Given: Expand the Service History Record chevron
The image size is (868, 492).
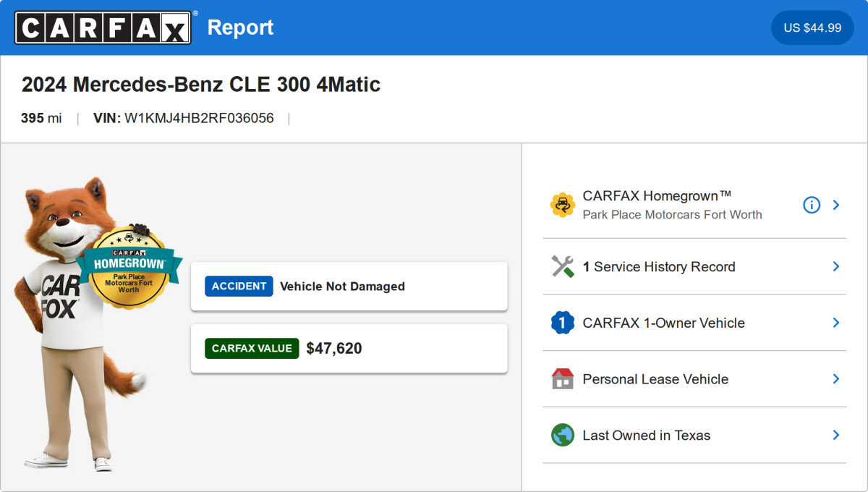Looking at the screenshot, I should [836, 266].
